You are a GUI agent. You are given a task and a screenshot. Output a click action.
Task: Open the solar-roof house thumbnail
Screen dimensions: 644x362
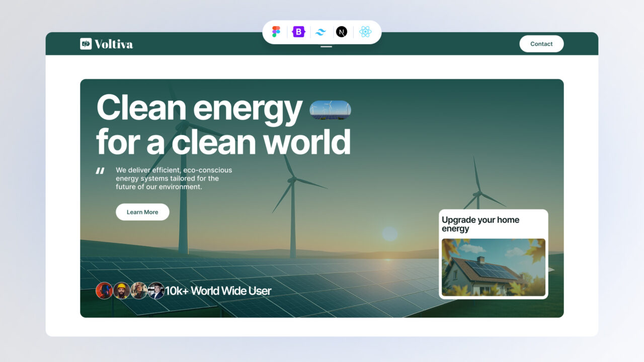click(x=493, y=267)
